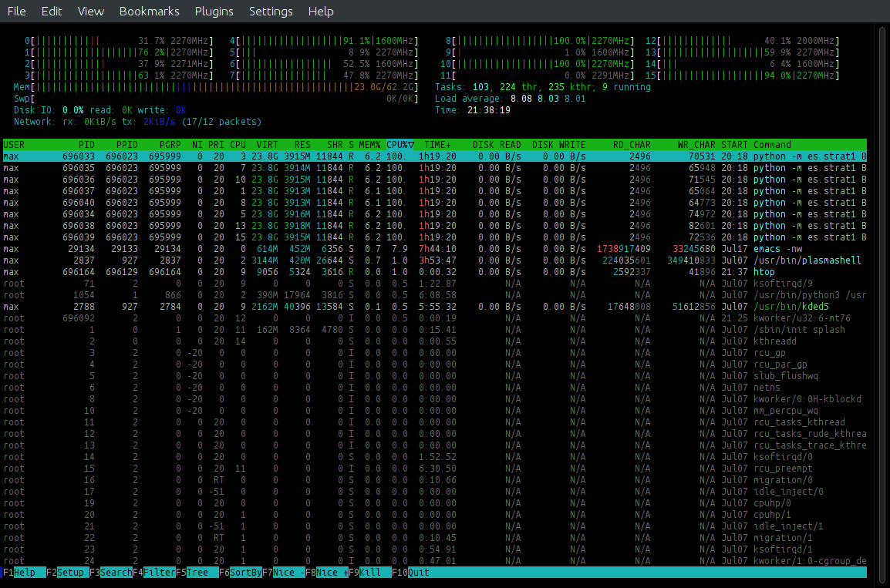This screenshot has height=588, width=890.
Task: Open the File menu
Action: click(x=16, y=12)
